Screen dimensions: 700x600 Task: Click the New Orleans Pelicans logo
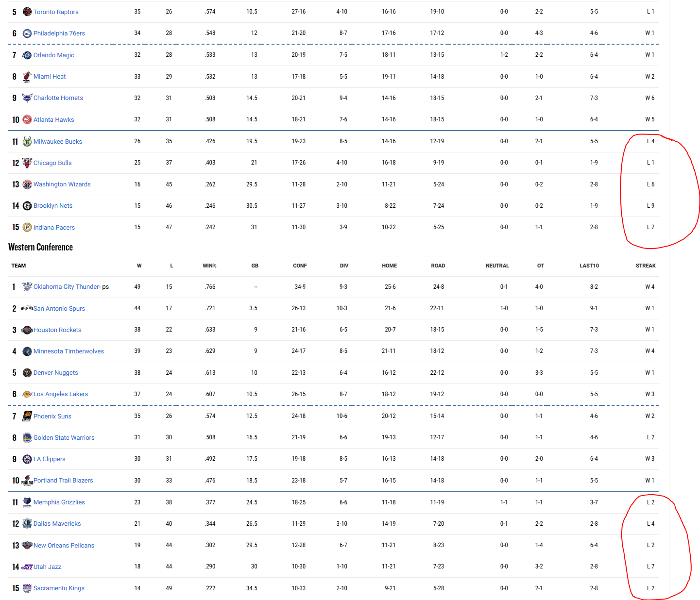pyautogui.click(x=27, y=545)
